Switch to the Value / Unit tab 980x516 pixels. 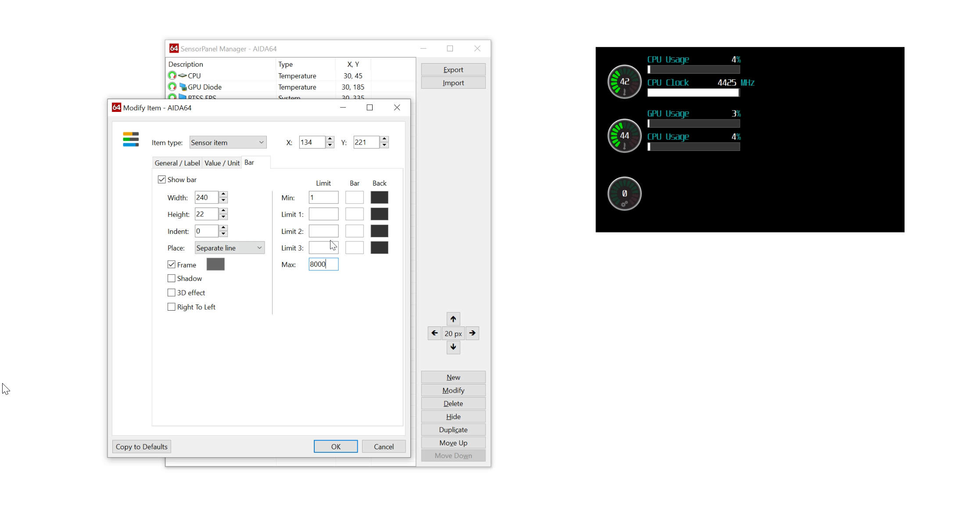tap(222, 163)
